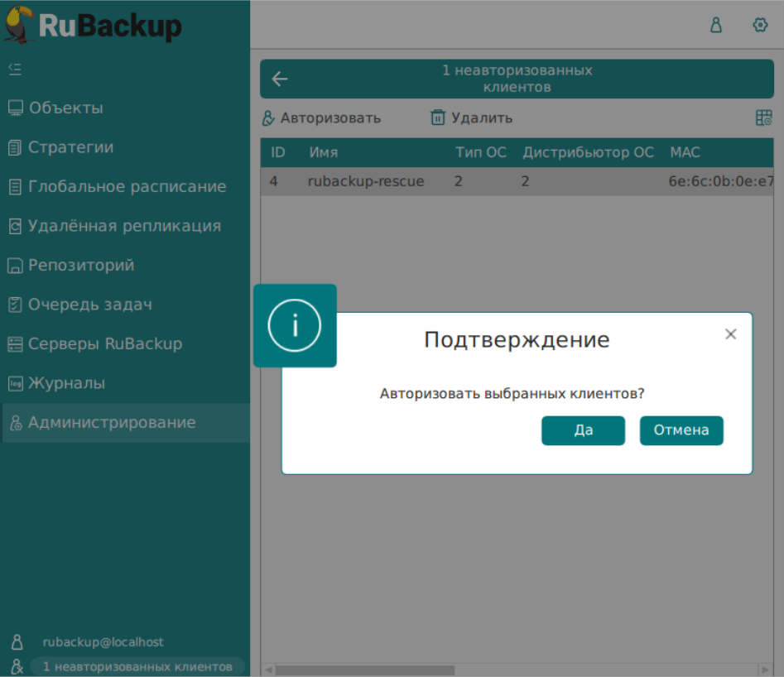Screen dimensions: 784x677
Task: Sort the table by Имя column header
Action: coord(324,153)
